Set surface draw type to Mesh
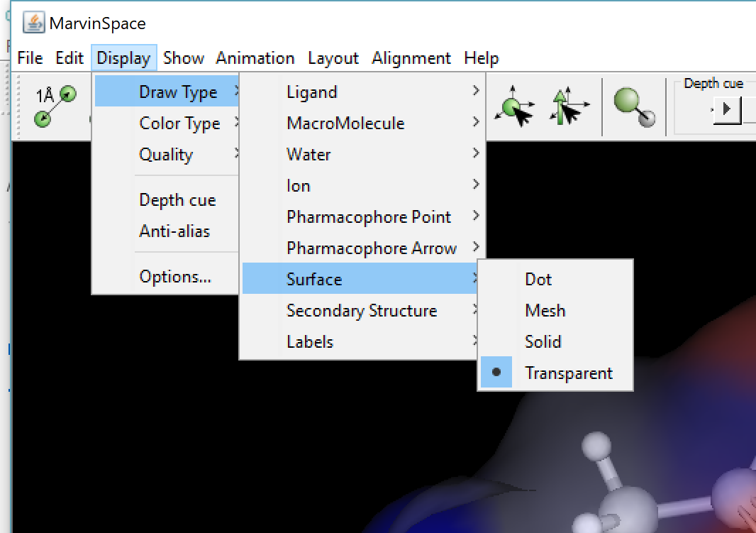Screen dimensions: 756x533 545,311
